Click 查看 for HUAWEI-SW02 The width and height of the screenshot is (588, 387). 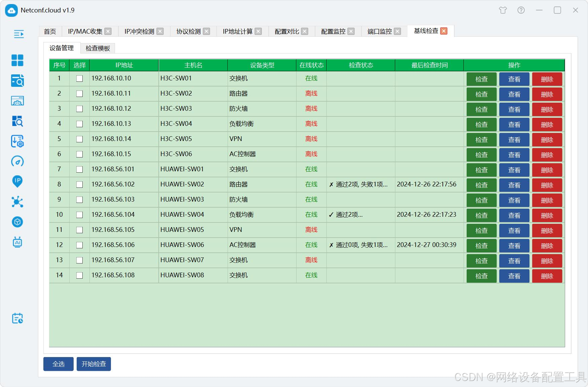(514, 185)
